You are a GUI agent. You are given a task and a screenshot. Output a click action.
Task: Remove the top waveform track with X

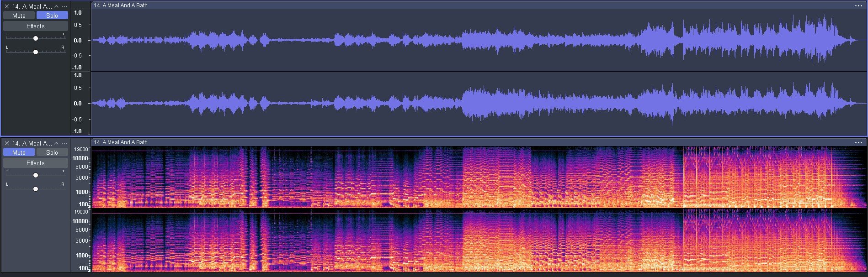[x=7, y=6]
